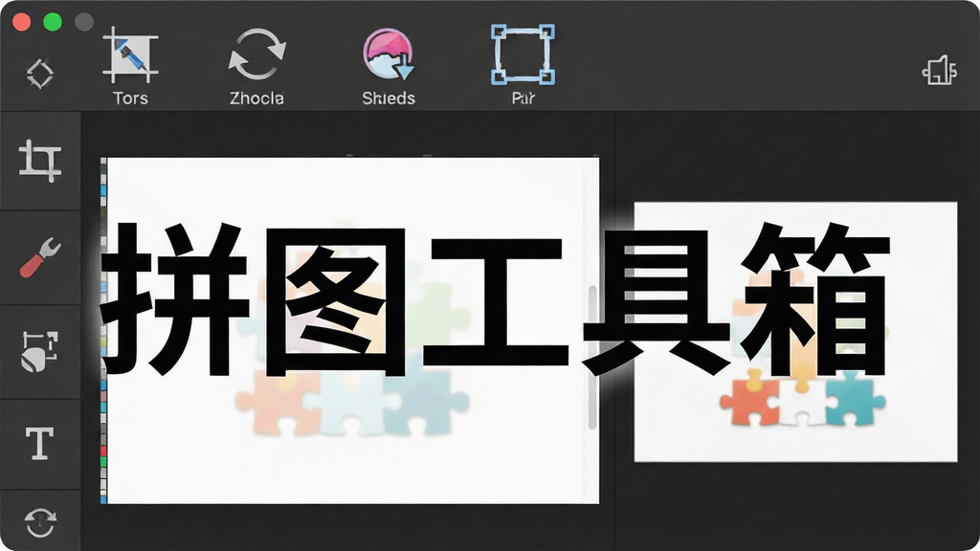Select the puzzle preview image on the right
Viewport: 980px width, 551px height.
(x=795, y=332)
